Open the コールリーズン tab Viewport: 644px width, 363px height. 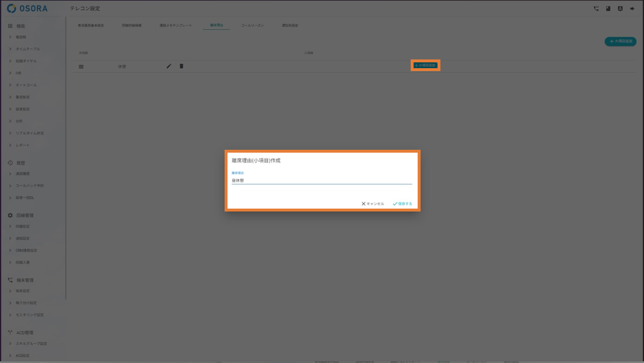pos(252,26)
